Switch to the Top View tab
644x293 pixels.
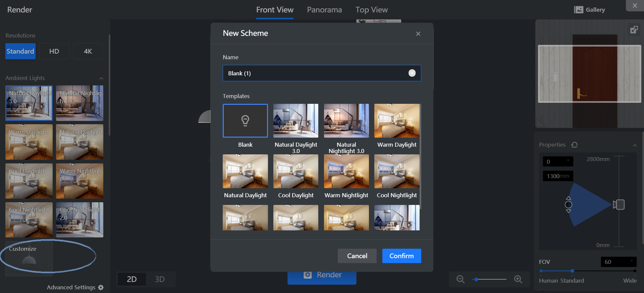click(x=371, y=10)
